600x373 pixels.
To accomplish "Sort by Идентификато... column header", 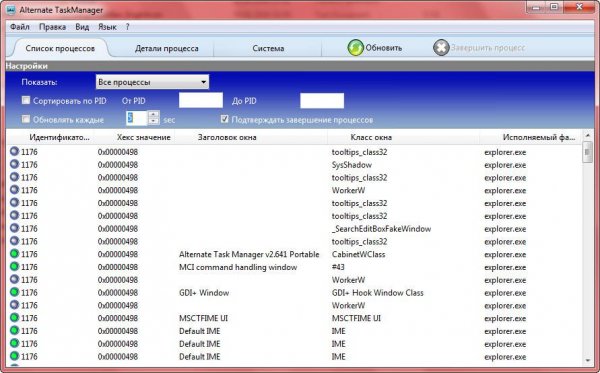I will tap(59, 137).
